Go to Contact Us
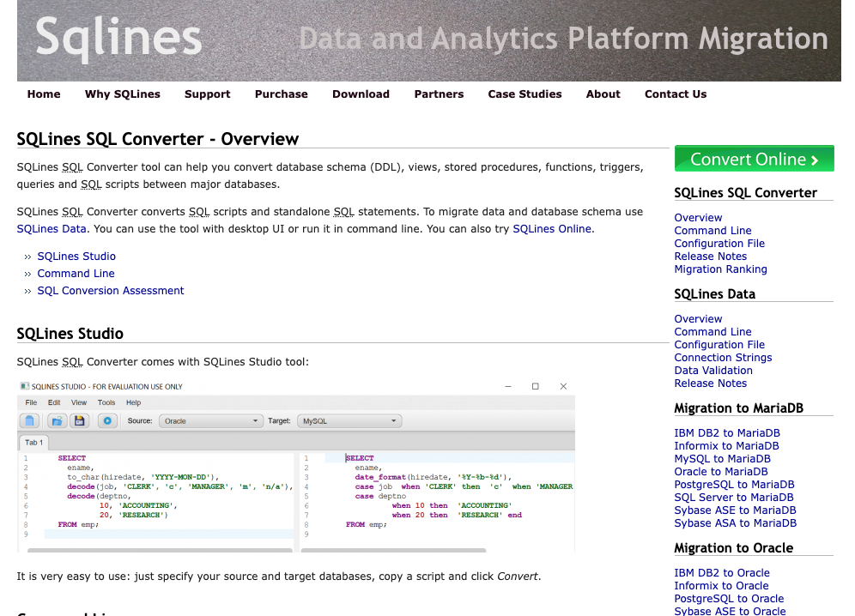Viewport: 855px width, 616px height. click(x=676, y=94)
